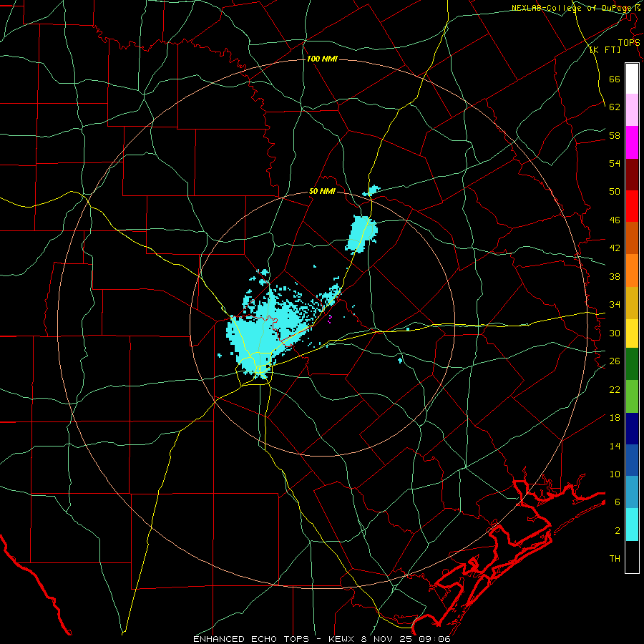Click the 26 value on the legend
644x644 pixels.
click(615, 361)
